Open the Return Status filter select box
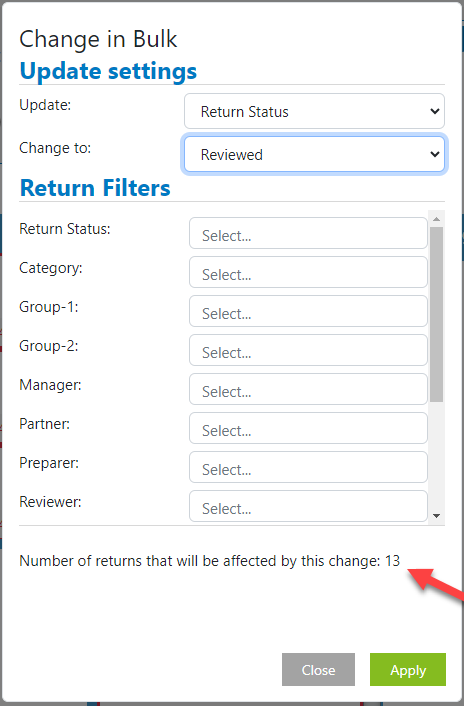The width and height of the screenshot is (464, 706). point(308,233)
